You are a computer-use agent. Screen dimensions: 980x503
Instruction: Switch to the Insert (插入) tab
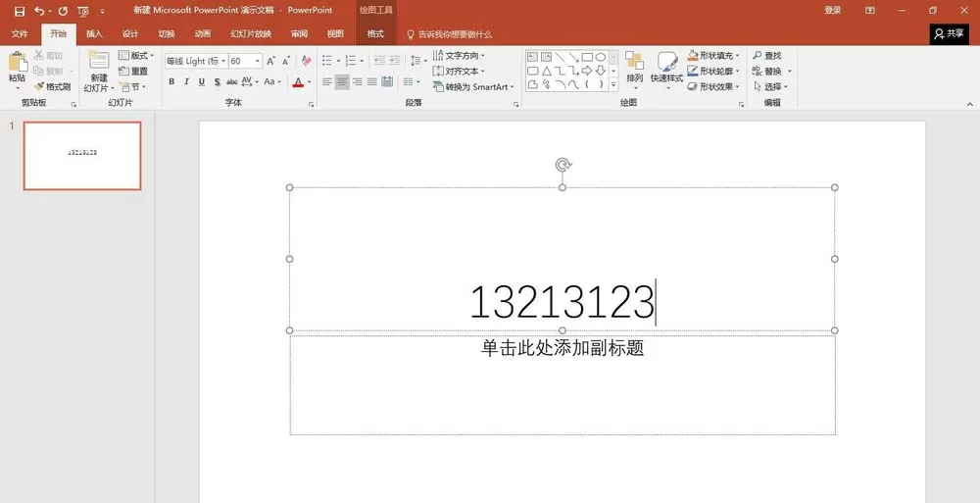(x=94, y=33)
